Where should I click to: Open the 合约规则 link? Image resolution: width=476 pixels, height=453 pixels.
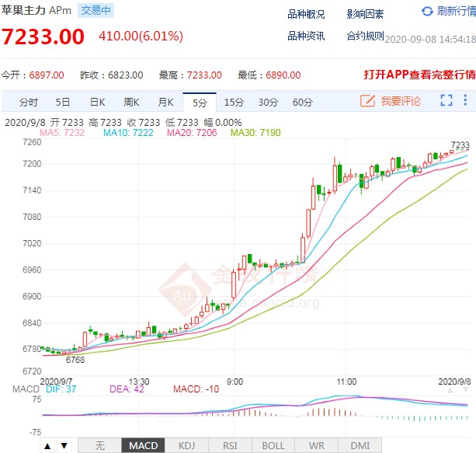coord(365,36)
